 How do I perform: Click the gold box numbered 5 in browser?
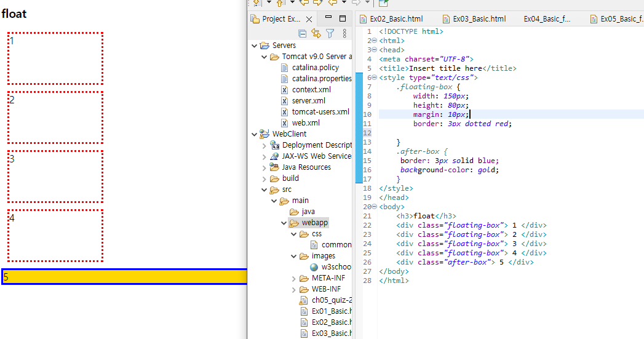pos(124,276)
